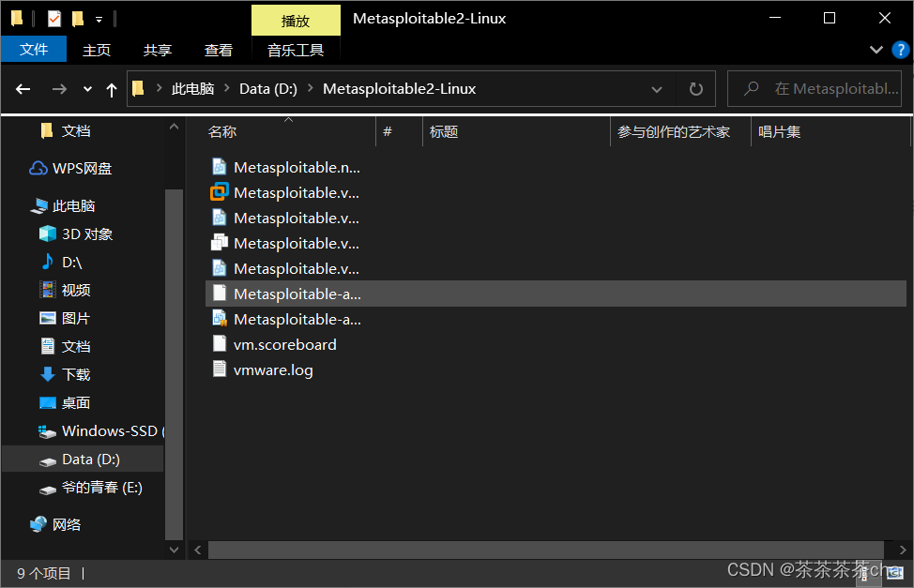Open the Customize Quick Access Toolbar dropdown
The height and width of the screenshot is (588, 914).
pos(99,20)
